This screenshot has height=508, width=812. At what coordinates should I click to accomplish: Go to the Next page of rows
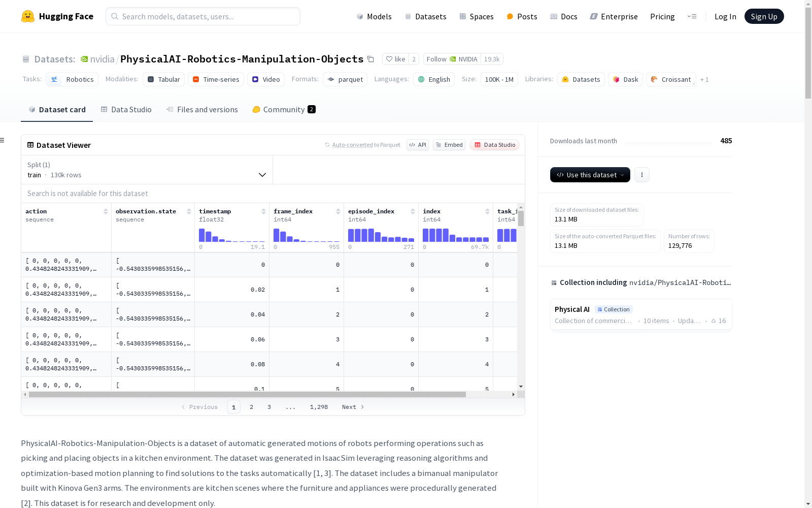point(353,407)
